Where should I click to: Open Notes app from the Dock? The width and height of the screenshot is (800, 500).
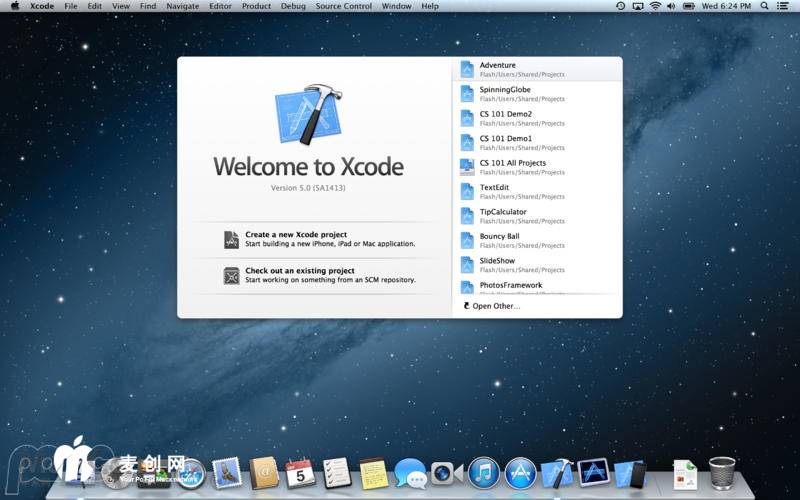[x=373, y=472]
